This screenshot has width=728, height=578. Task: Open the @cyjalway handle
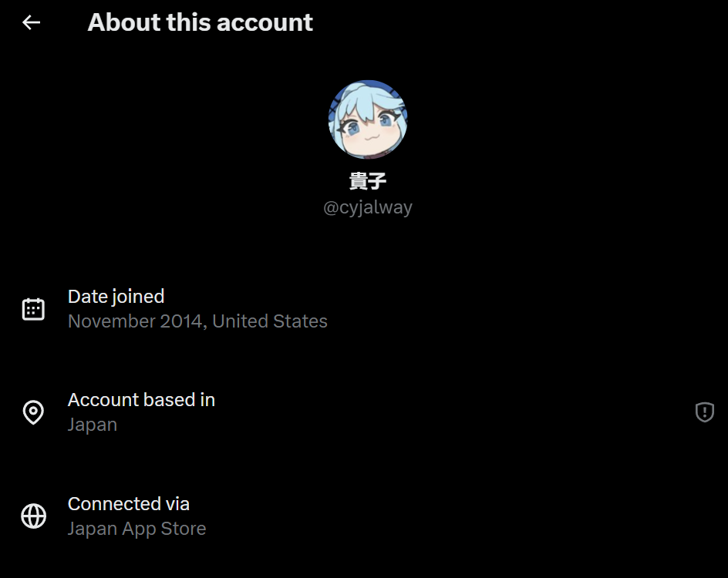point(368,207)
